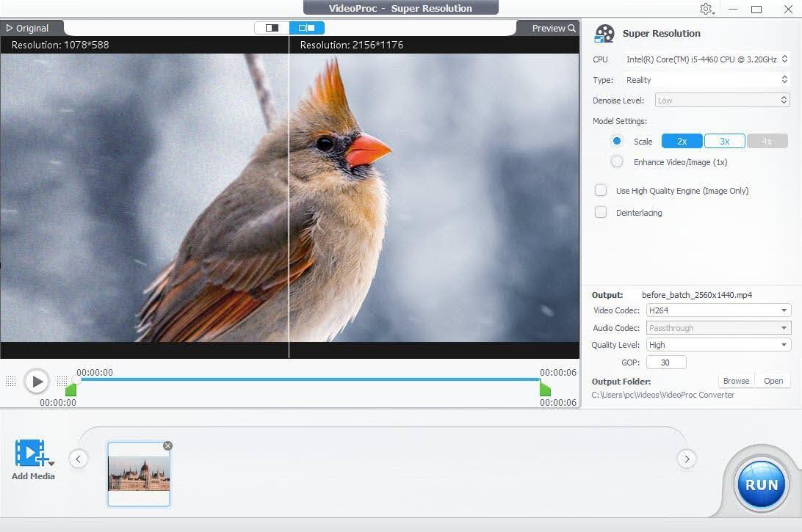Select the green trim start marker
This screenshot has height=532, width=802.
(71, 390)
